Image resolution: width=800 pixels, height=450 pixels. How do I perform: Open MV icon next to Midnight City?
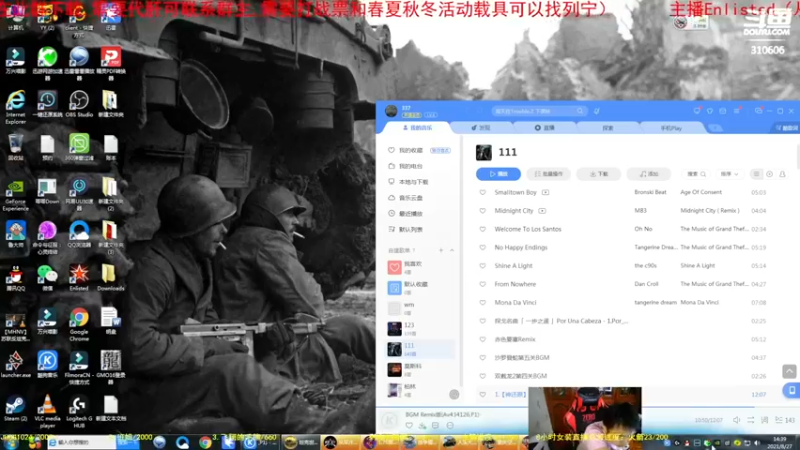click(x=542, y=211)
